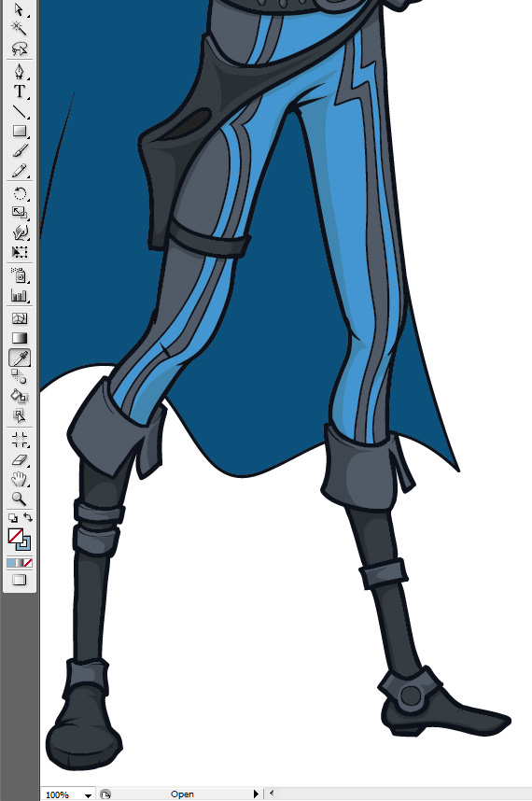Screen dimensions: 532x801
Task: Click the 100% zoom level field
Action: pos(62,794)
